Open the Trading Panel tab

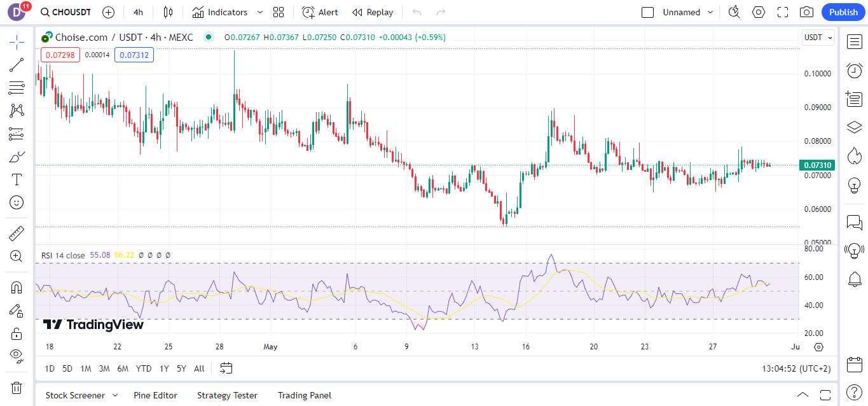coord(305,395)
